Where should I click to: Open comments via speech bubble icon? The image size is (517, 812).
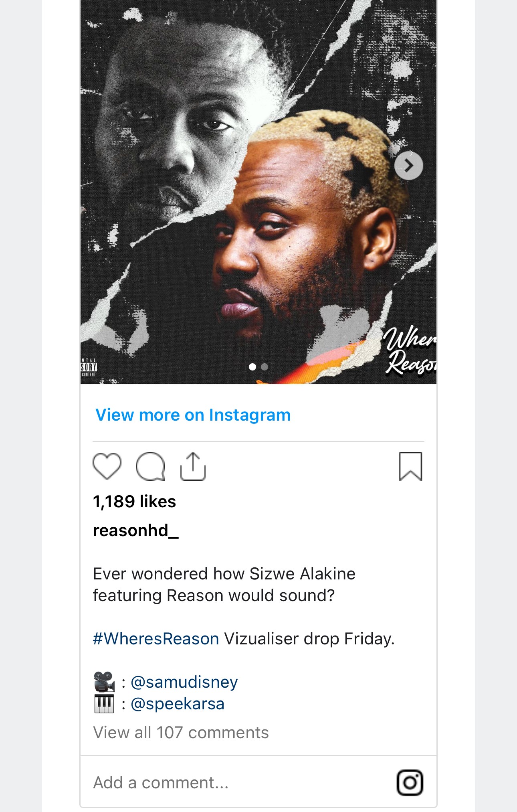click(150, 466)
